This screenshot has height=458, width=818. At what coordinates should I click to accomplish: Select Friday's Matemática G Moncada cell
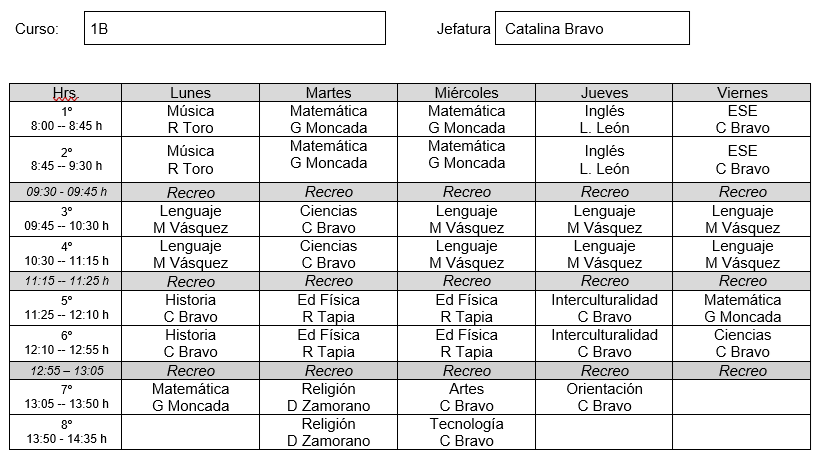[x=742, y=308]
